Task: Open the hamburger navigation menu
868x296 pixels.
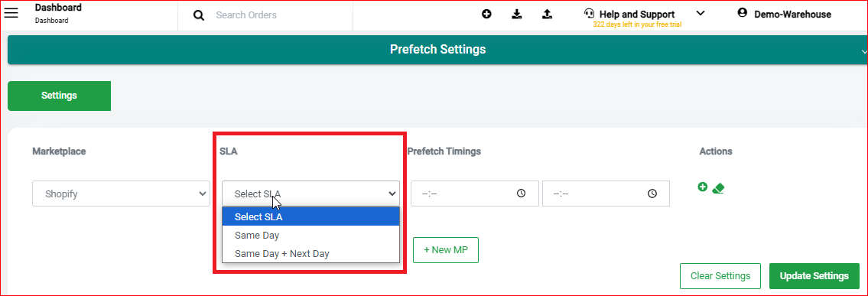Action: pyautogui.click(x=11, y=13)
